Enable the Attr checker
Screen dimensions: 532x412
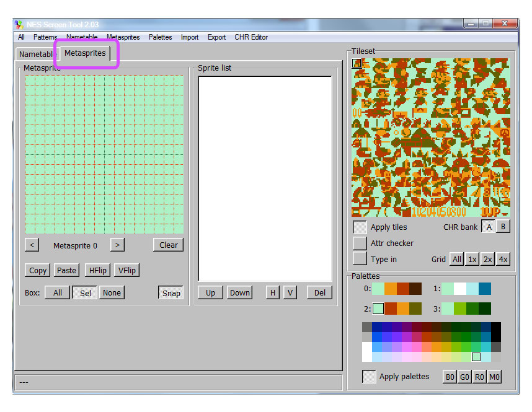(360, 243)
